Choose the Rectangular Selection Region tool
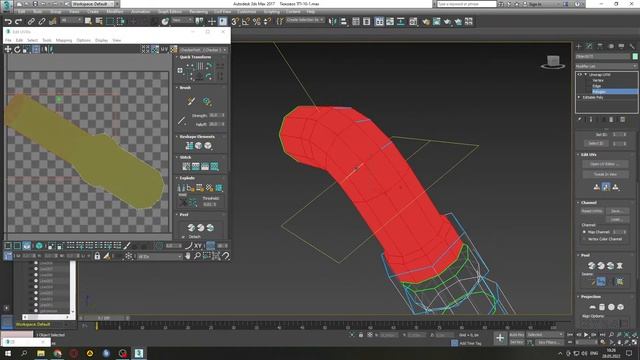The width and height of the screenshot is (640, 360). 110,21
